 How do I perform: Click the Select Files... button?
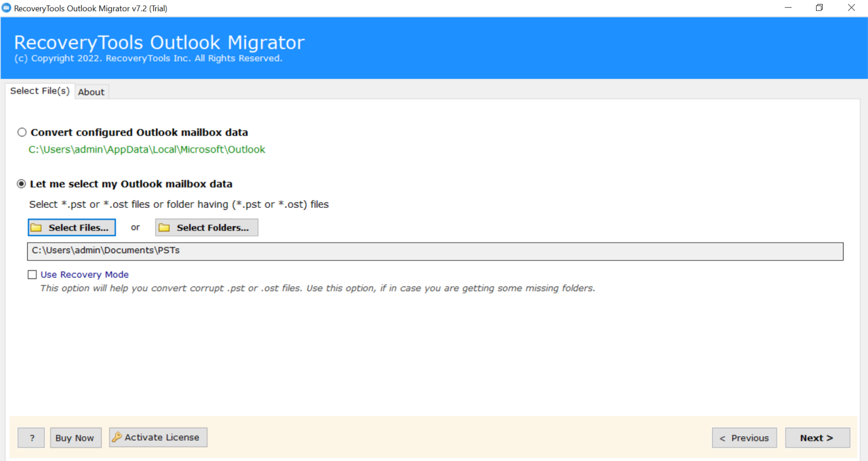click(72, 228)
